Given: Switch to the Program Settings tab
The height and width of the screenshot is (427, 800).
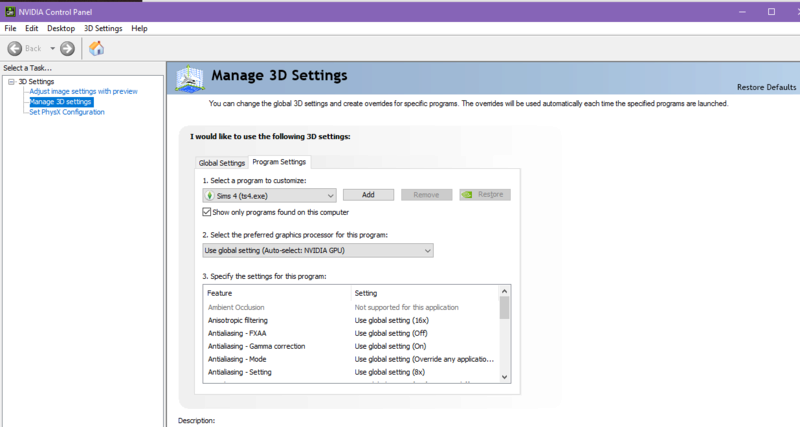Looking at the screenshot, I should coord(279,162).
